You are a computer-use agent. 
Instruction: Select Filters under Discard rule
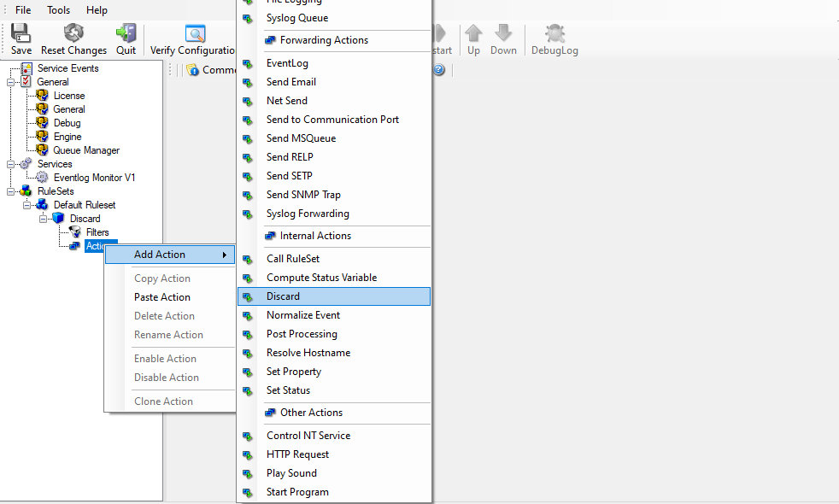97,232
